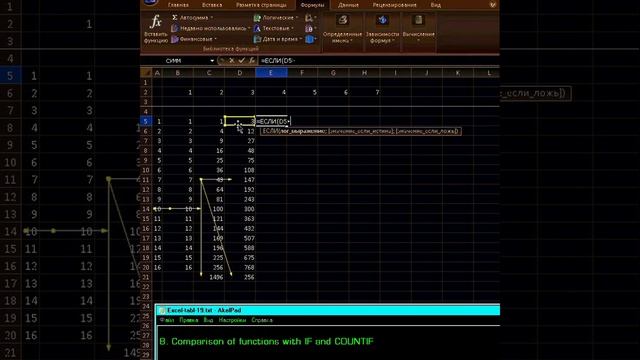Click cell D21 containing 256
This screenshot has width=640, height=360.
pyautogui.click(x=240, y=277)
